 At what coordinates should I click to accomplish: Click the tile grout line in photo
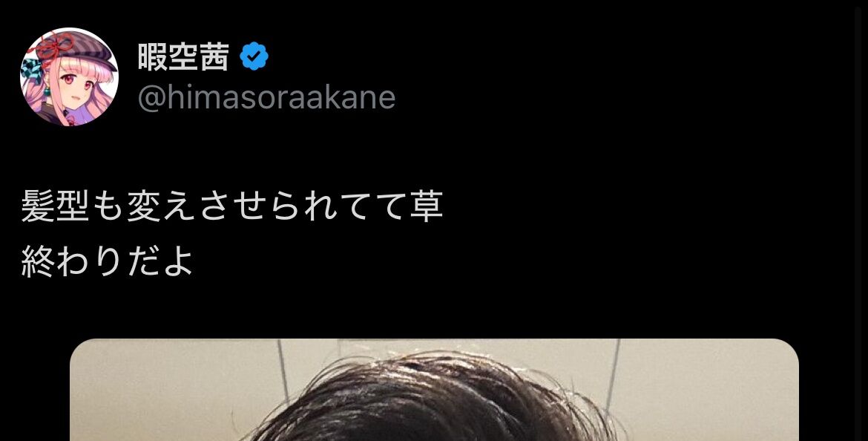tap(283, 371)
